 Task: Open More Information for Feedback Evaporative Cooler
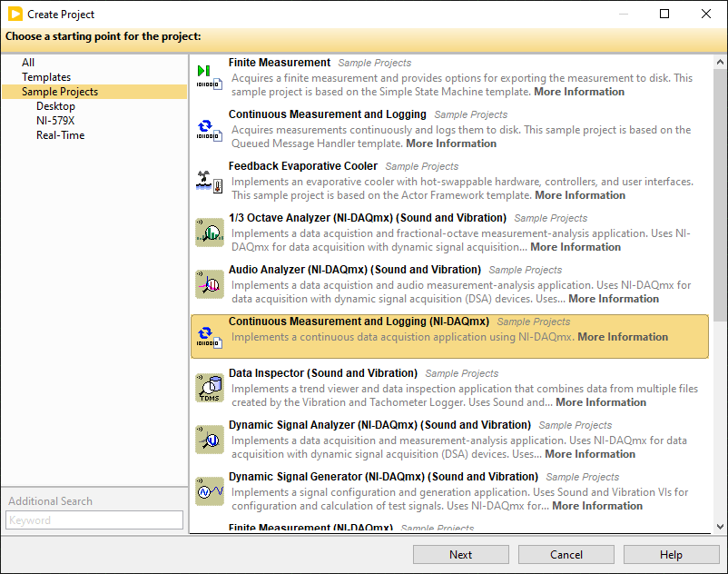tap(579, 194)
